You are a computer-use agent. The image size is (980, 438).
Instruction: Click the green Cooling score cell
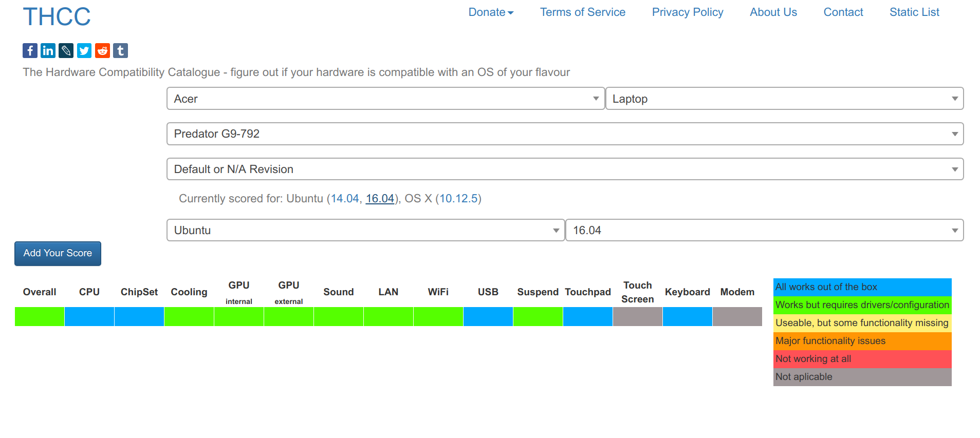tap(189, 317)
